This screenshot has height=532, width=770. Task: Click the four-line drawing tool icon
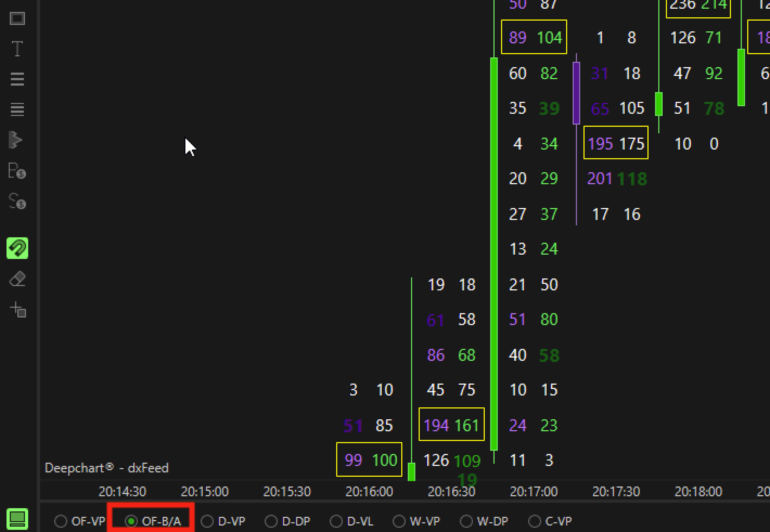[x=17, y=109]
